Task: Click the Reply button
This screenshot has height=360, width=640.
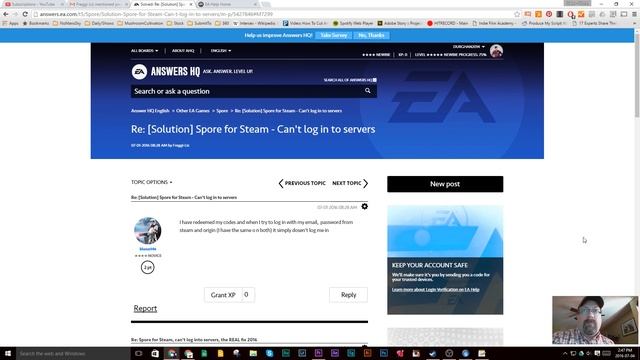Action: click(348, 295)
